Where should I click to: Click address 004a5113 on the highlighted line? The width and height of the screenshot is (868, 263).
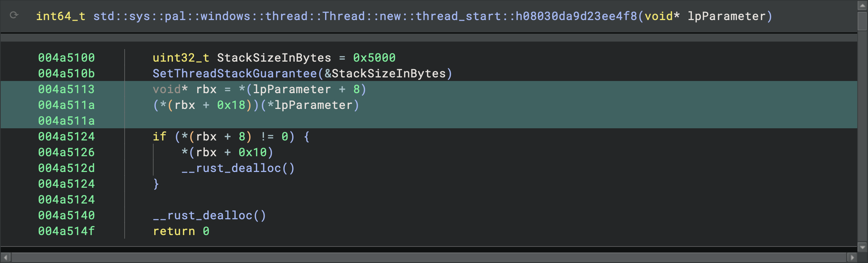pos(66,89)
